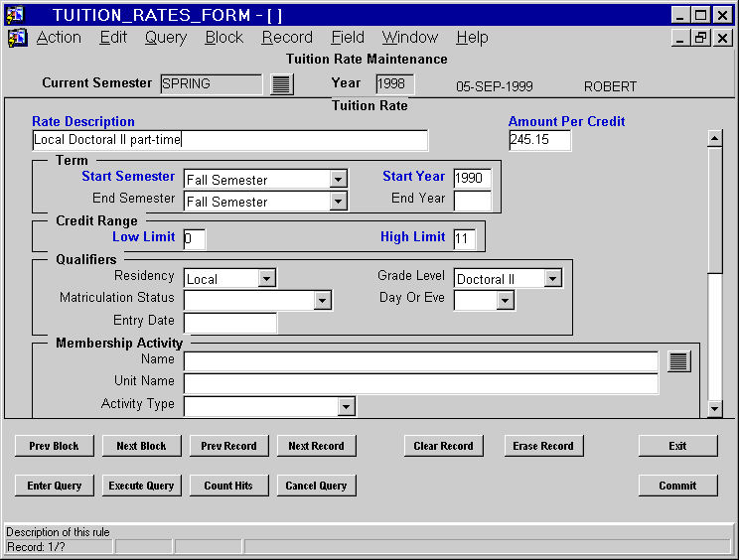Click the scrollbar up arrow

click(x=714, y=138)
